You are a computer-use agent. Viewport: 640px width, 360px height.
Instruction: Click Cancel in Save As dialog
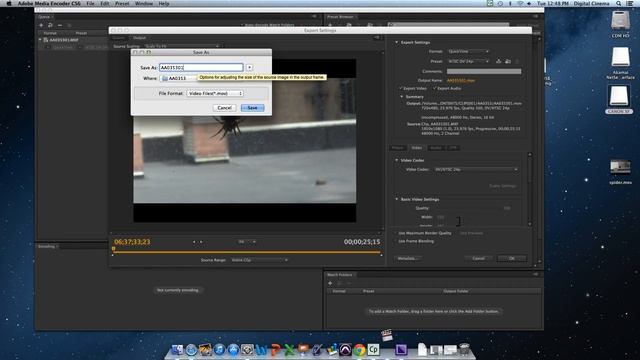pos(224,108)
